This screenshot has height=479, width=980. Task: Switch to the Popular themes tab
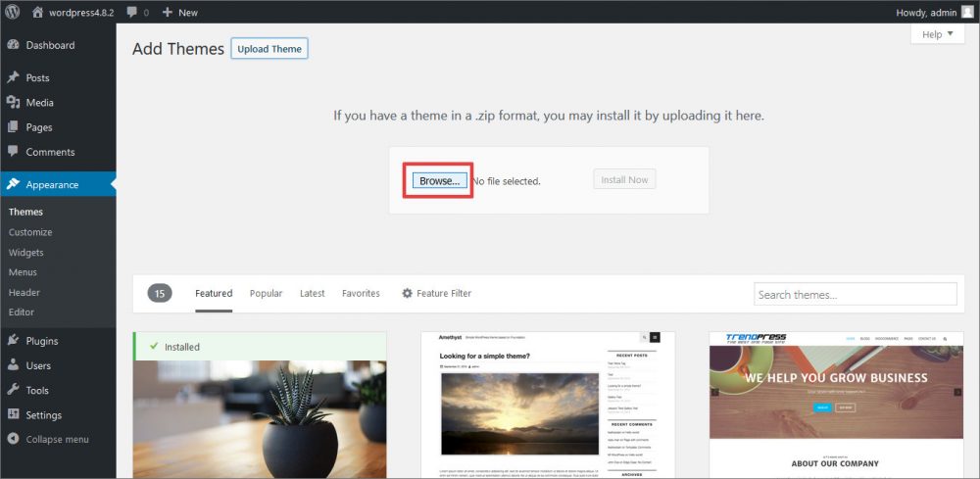point(266,293)
